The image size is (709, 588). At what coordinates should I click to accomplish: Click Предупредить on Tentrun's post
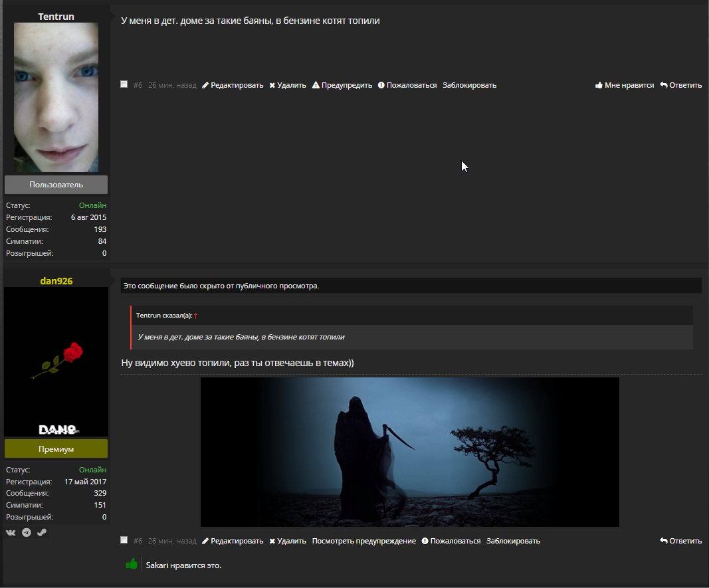pyautogui.click(x=342, y=85)
